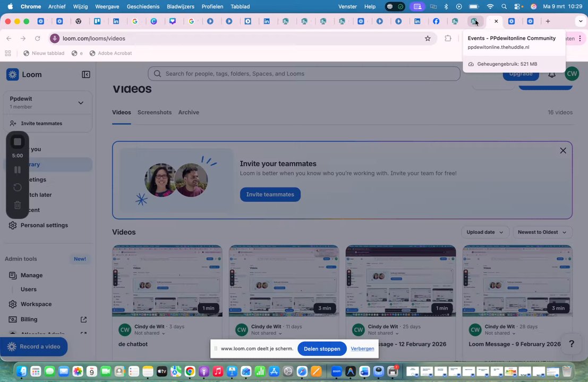Expand the Ppdewit workspace switcher
This screenshot has width=588, height=382.
point(47,102)
